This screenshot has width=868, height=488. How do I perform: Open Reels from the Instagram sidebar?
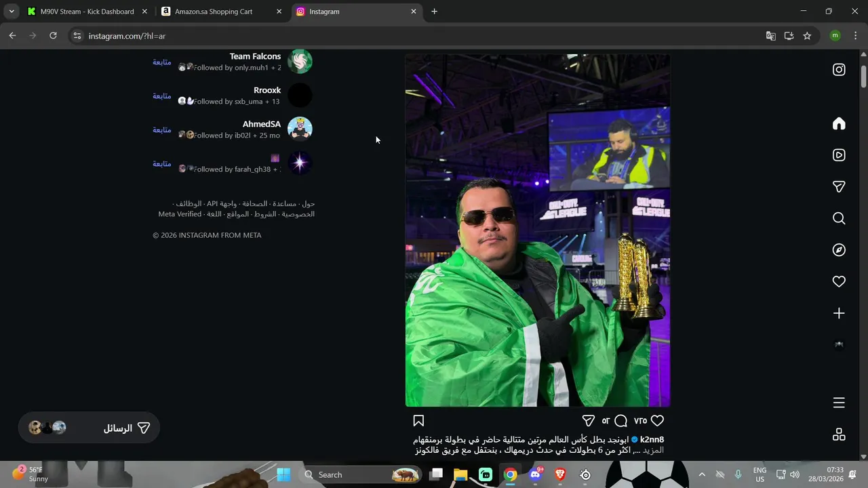839,155
